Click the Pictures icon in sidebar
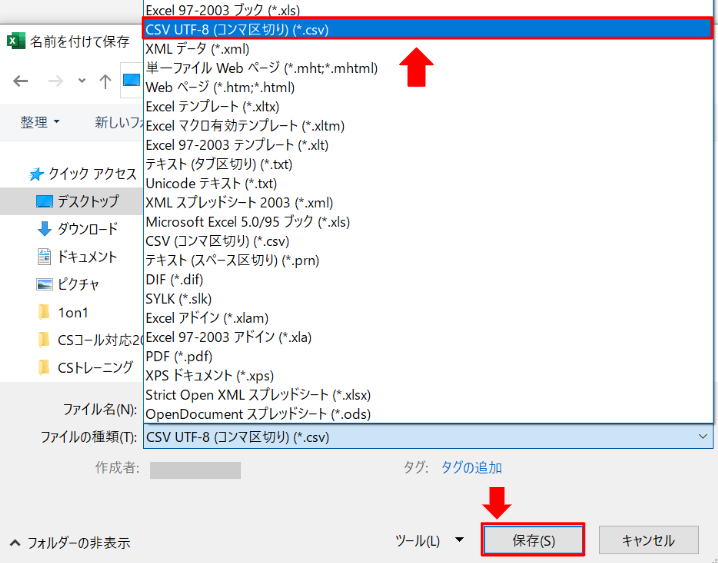 (x=44, y=285)
